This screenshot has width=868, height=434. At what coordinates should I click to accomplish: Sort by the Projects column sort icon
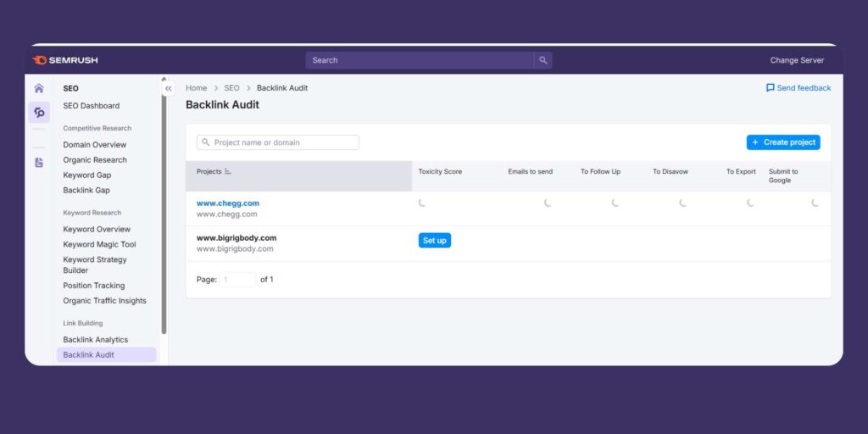pyautogui.click(x=228, y=172)
